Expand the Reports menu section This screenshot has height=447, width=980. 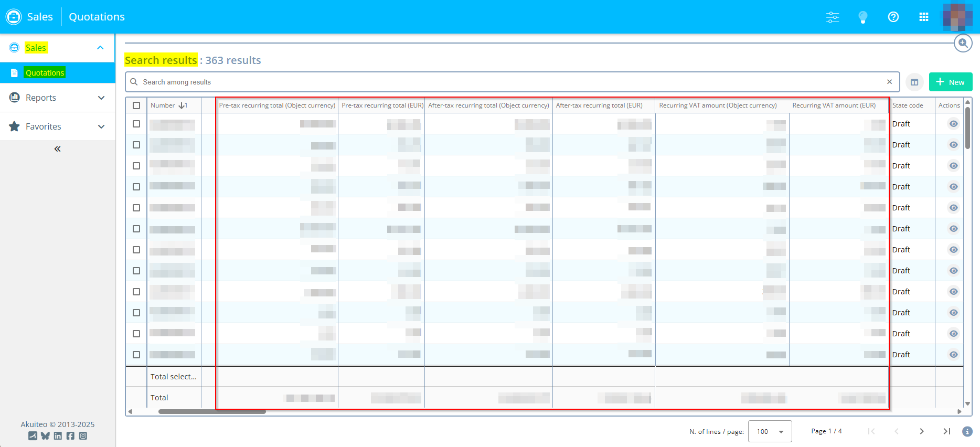(x=58, y=98)
